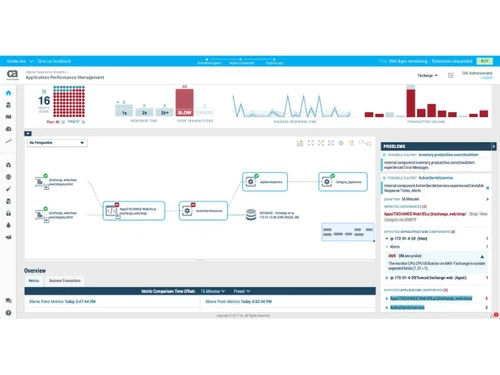Screen dimensions: 500x375
Task: Expand the ip-172-31-4-20 Tomcat Agent row
Action: [387, 278]
